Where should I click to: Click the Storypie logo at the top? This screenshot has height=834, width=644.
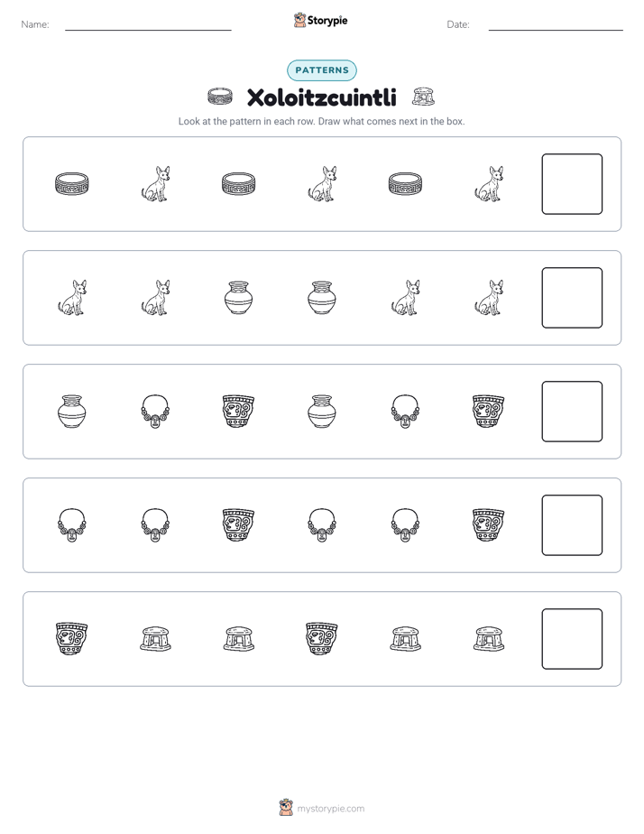coord(320,20)
